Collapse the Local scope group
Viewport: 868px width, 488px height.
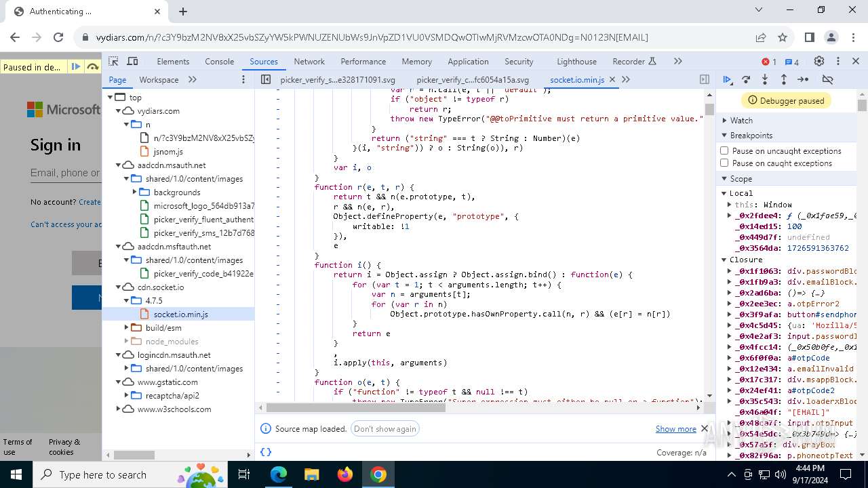(x=724, y=193)
